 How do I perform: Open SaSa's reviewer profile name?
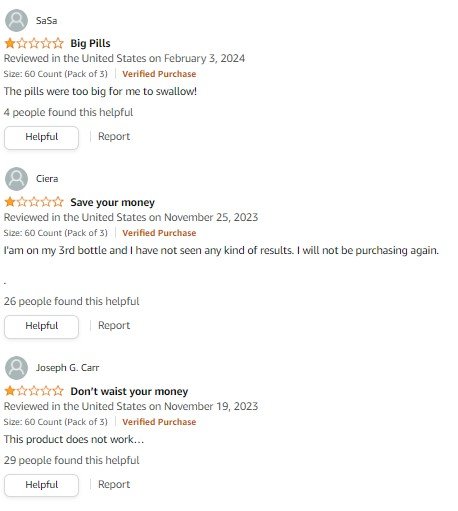[46, 21]
